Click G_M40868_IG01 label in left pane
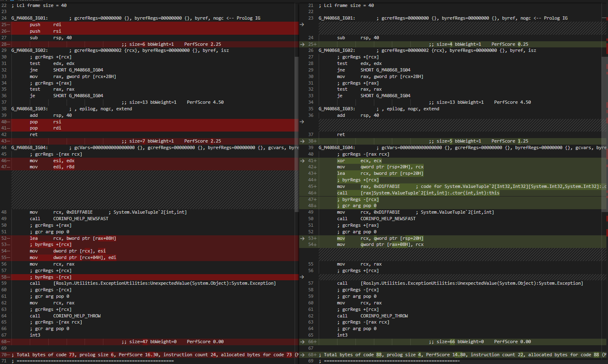Viewport: 608px width, 364px height. (30, 18)
